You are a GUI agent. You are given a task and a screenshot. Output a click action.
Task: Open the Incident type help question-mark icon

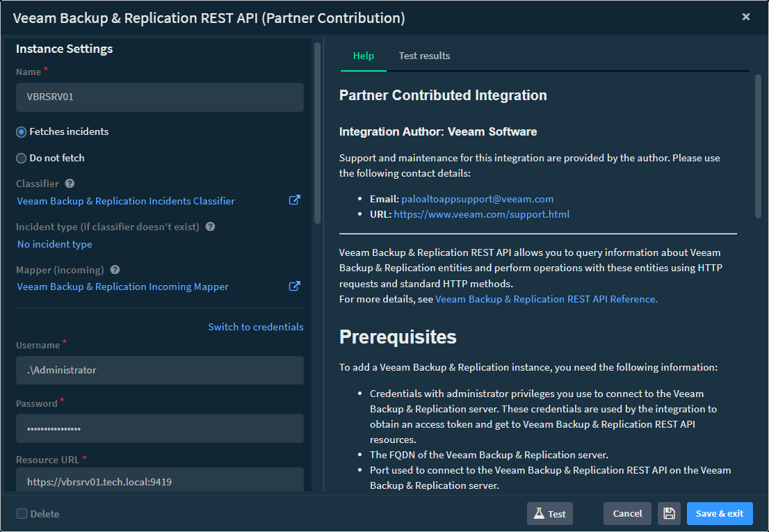point(211,227)
